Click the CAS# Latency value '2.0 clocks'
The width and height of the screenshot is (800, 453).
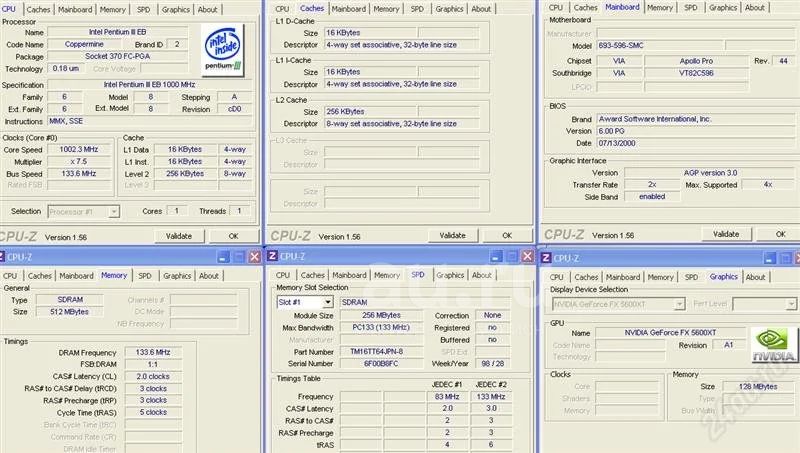153,376
